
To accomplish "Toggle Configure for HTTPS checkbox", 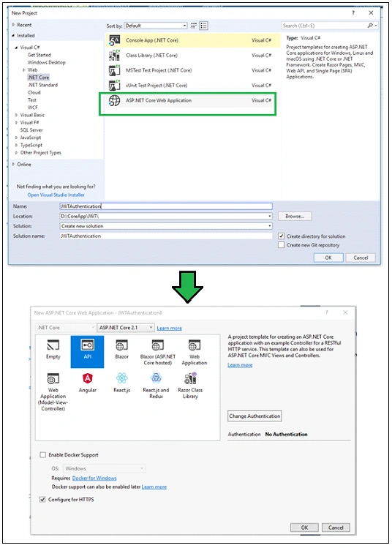I will [42, 500].
